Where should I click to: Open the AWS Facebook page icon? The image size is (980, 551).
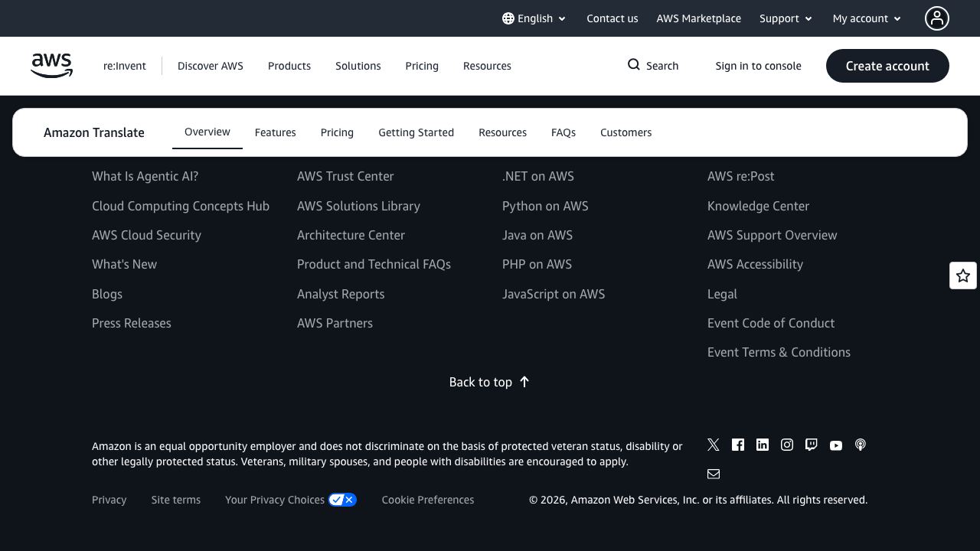(738, 445)
